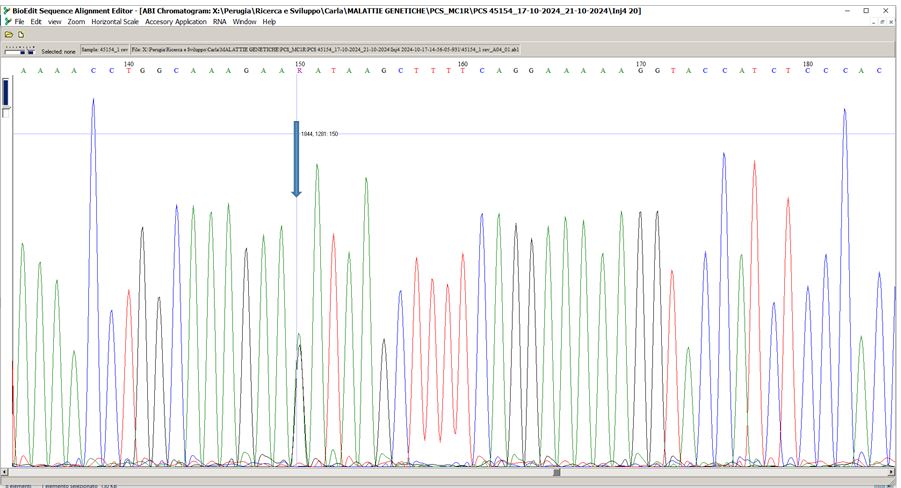Close the inner ABI chromatogram document

890,21
